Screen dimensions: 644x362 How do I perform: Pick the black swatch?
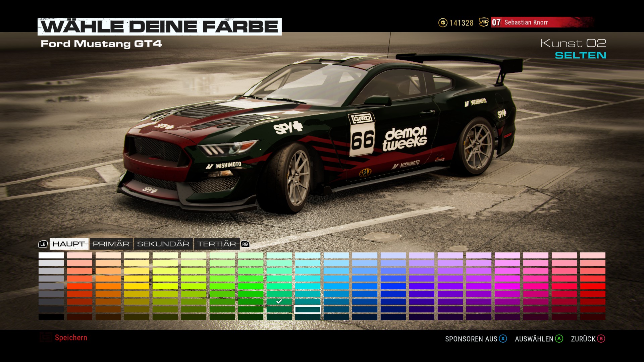(51, 317)
